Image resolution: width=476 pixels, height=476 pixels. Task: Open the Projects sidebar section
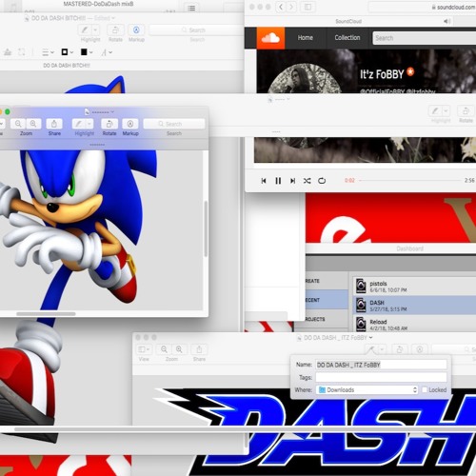[327, 319]
